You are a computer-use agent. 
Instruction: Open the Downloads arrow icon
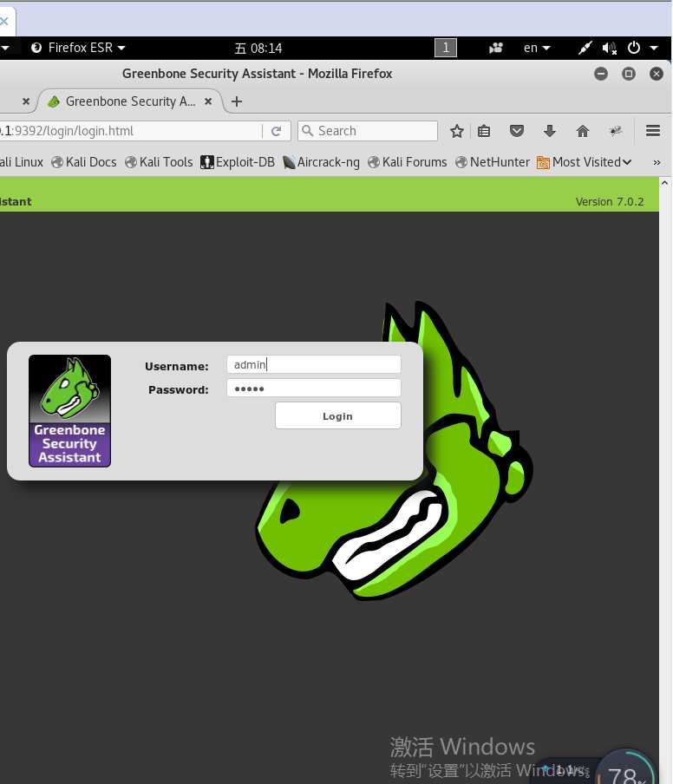click(550, 131)
